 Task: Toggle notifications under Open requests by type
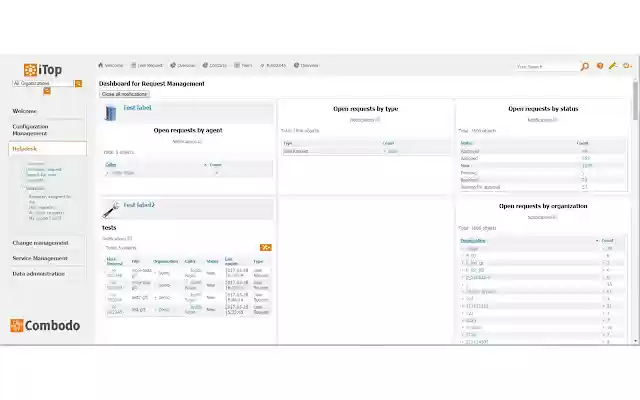tap(365, 120)
